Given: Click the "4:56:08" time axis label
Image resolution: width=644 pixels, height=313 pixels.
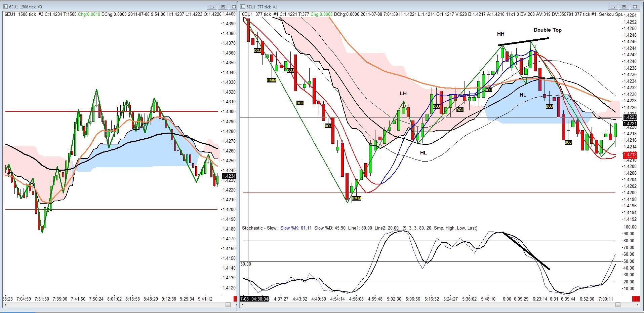Looking at the screenshot, I should click(356, 299).
